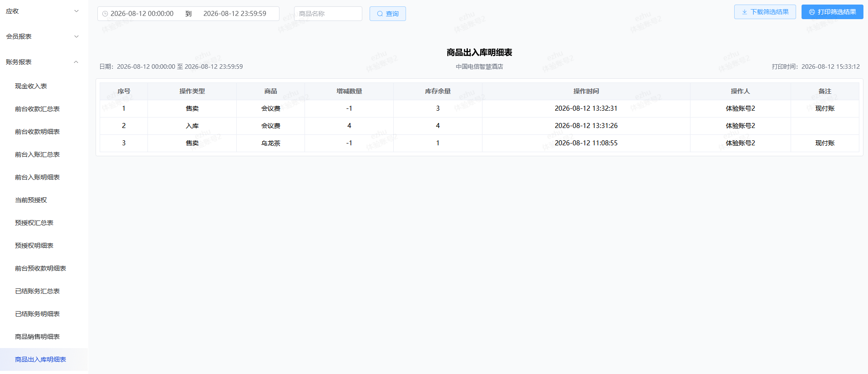Screen dimensions: 868x374
Task: Click the 打印筛选结果 button label
Action: click(837, 12)
